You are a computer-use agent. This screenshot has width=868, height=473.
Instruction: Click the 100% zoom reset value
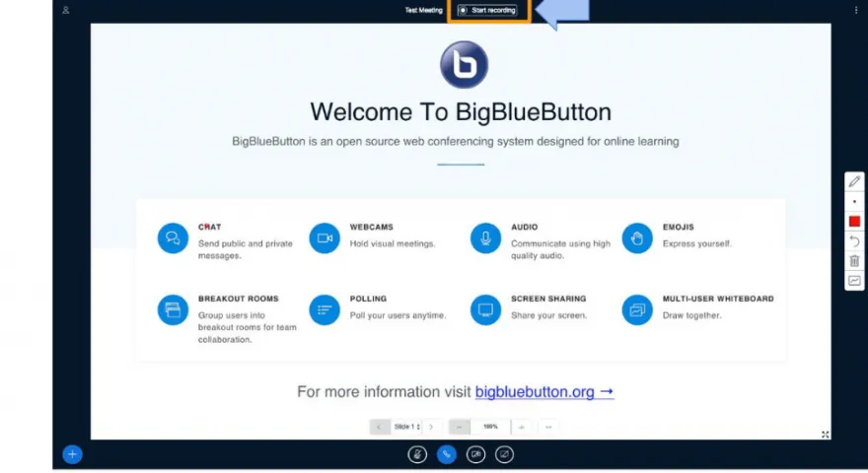(490, 427)
